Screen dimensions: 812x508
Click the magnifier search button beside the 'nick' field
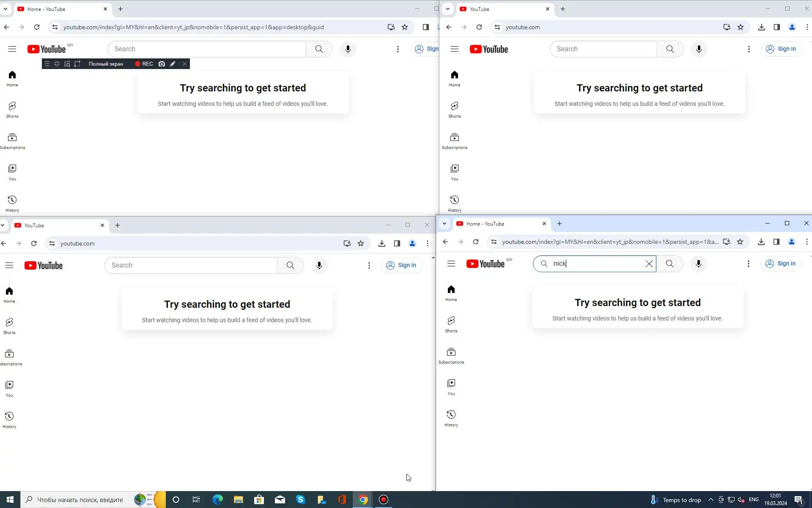[x=669, y=264]
